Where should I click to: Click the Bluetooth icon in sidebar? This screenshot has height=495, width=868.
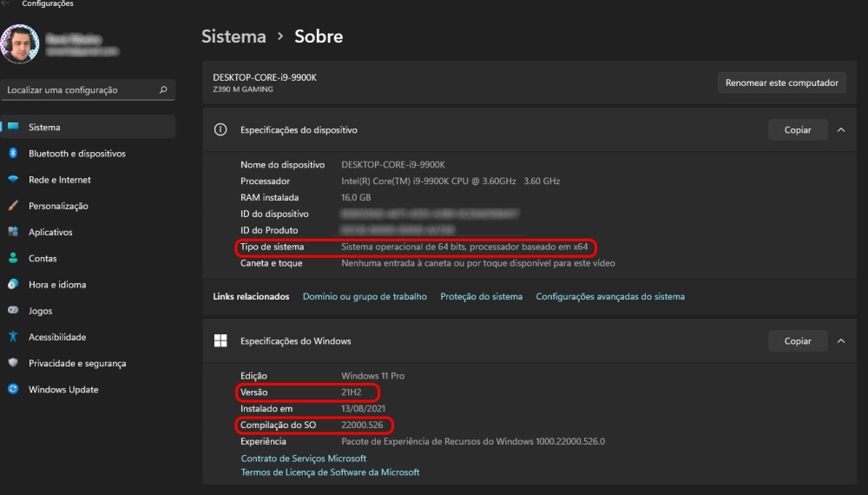tap(13, 154)
